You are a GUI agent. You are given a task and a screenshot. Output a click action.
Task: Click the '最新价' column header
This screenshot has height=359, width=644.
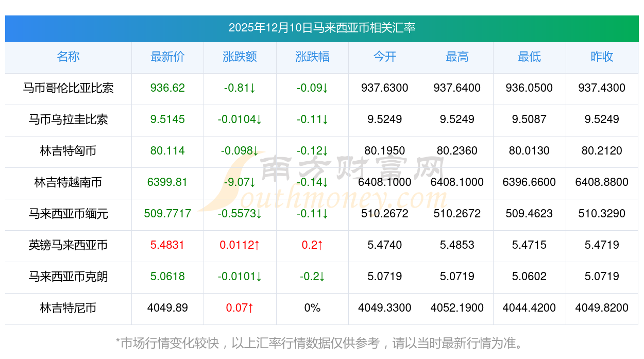pyautogui.click(x=167, y=57)
